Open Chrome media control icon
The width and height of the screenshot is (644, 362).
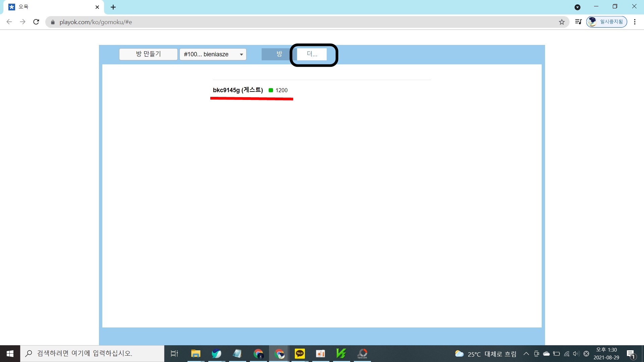click(x=578, y=22)
